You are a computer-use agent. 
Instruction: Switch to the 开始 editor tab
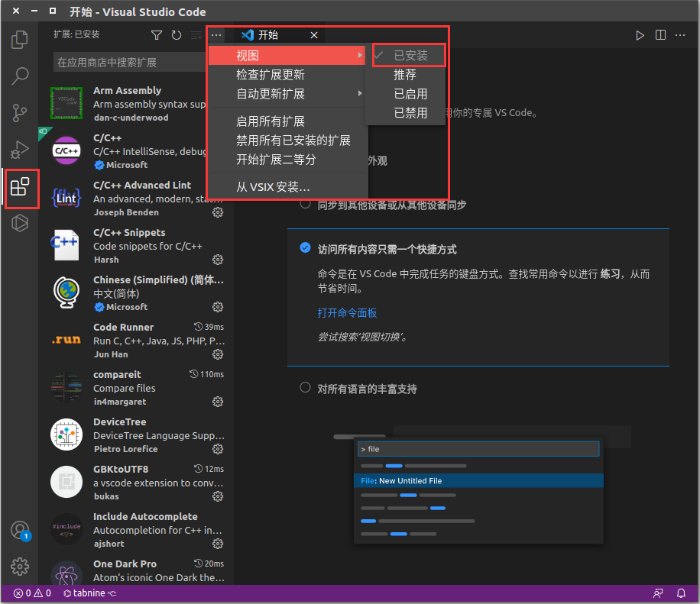point(267,35)
